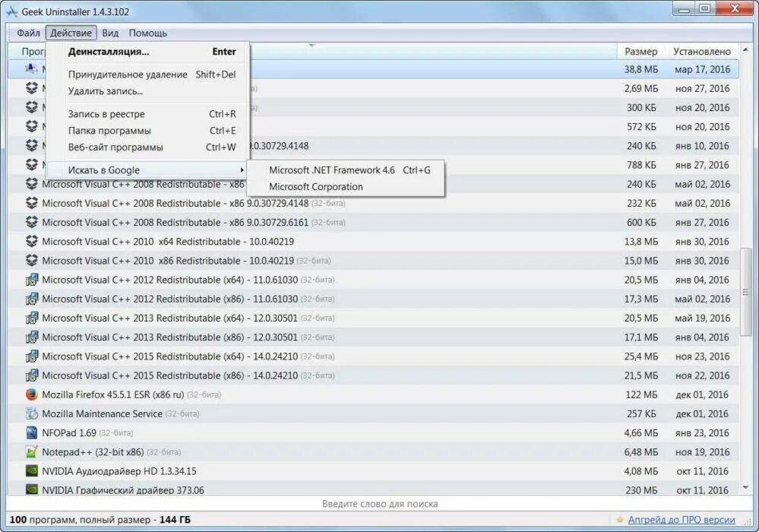Click the Visual C++ 2015 (x86) installer icon
This screenshot has height=532, width=759.
(x=31, y=375)
